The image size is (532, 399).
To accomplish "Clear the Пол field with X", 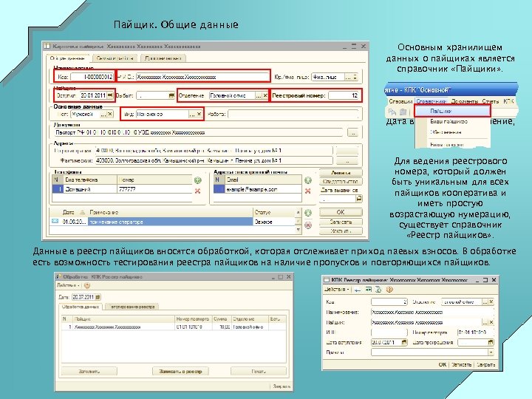I will [110, 115].
